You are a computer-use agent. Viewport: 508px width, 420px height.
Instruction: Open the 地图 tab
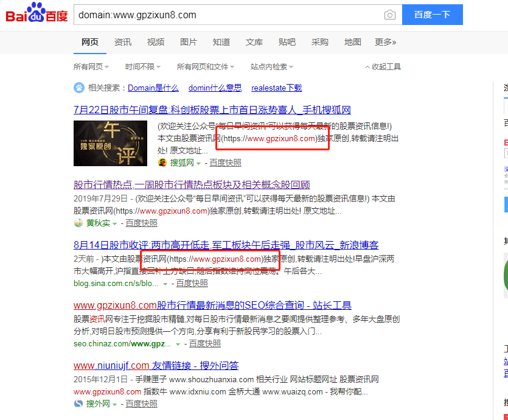pyautogui.click(x=353, y=42)
